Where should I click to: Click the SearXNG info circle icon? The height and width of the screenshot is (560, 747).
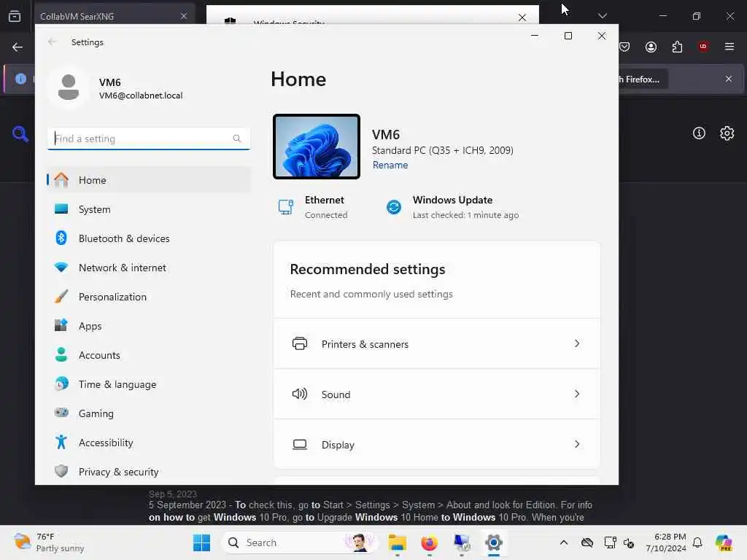[699, 133]
